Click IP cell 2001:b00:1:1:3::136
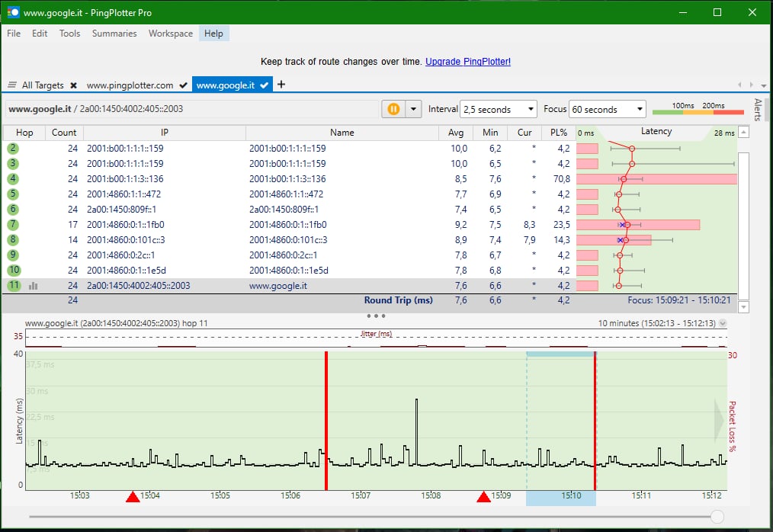 click(125, 179)
